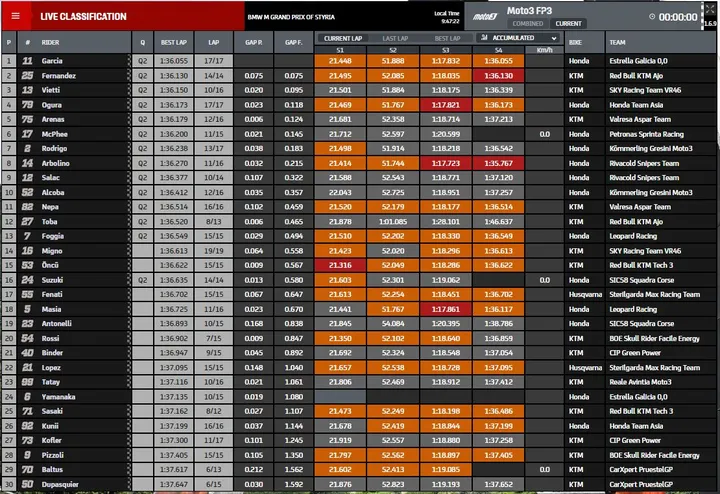Select rider Lopez in row 22
Screen dimensions: 720x494
point(51,367)
